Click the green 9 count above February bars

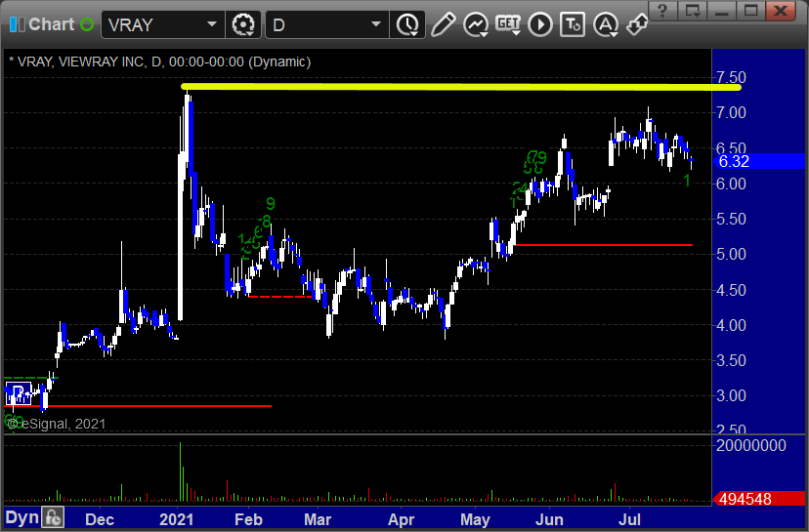(271, 204)
